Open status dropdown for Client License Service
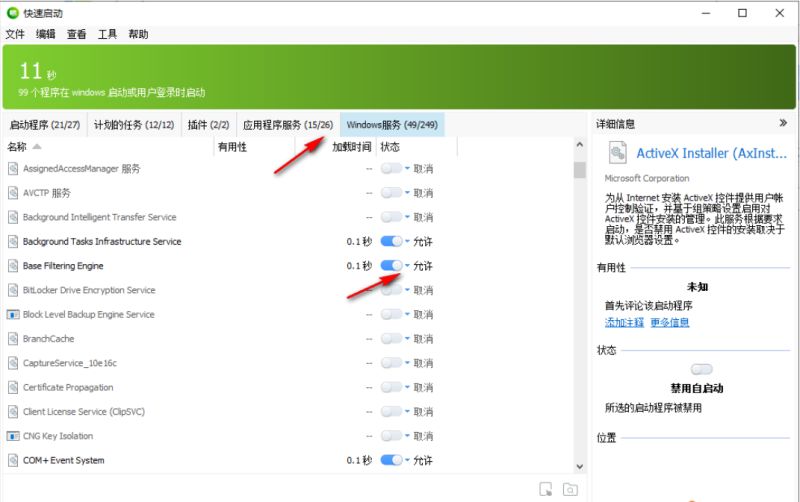 coord(407,411)
